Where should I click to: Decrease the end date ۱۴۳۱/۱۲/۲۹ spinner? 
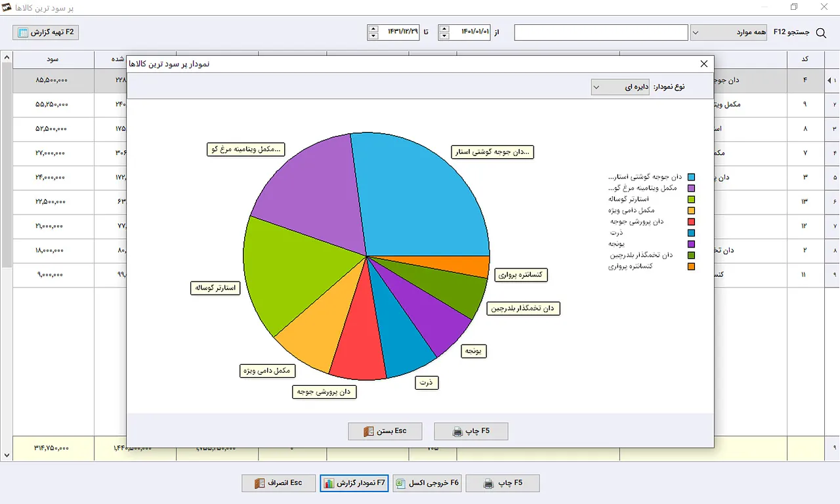click(x=373, y=36)
